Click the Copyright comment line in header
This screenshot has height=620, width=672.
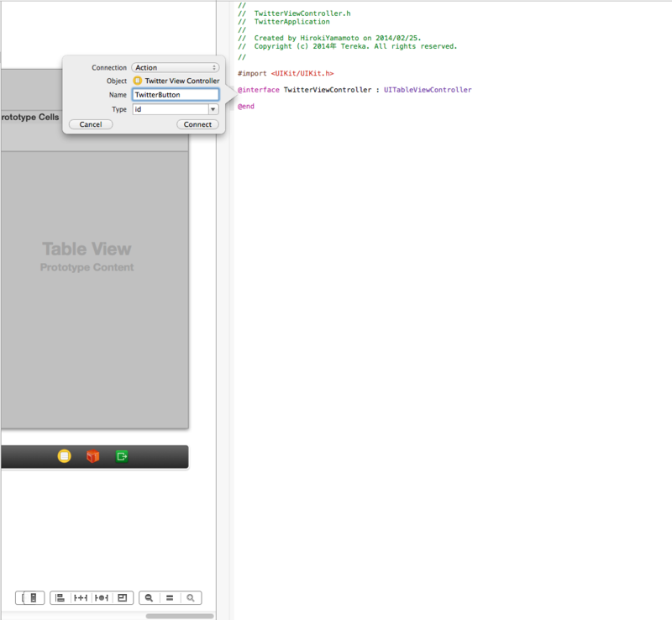coord(348,46)
